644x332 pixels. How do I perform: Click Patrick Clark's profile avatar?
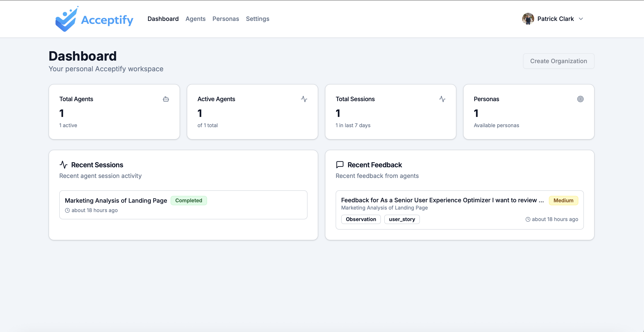click(528, 19)
